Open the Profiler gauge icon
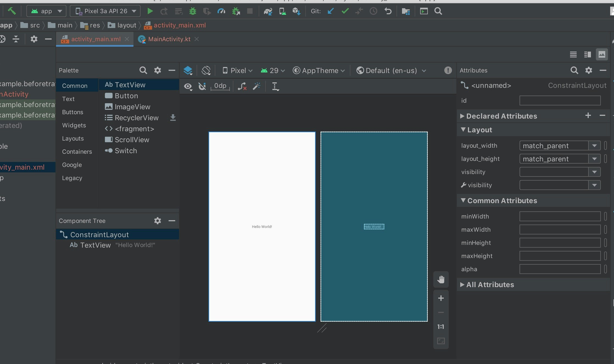The image size is (614, 364). coord(221,11)
